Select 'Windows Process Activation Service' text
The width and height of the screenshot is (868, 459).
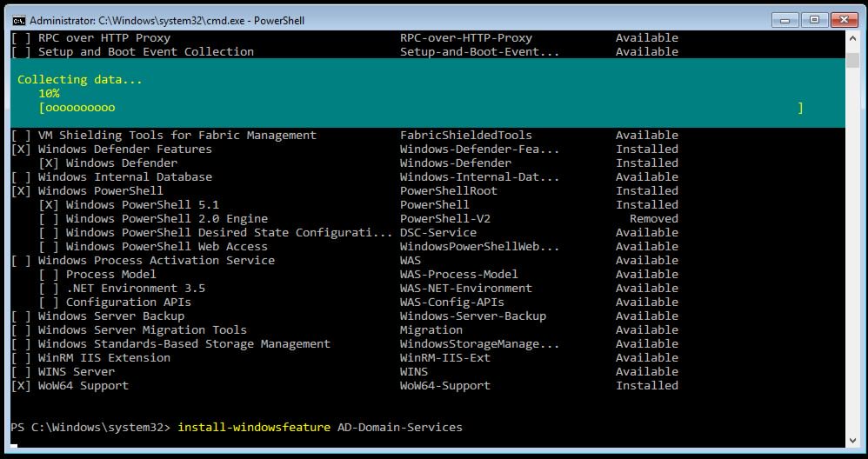(156, 261)
